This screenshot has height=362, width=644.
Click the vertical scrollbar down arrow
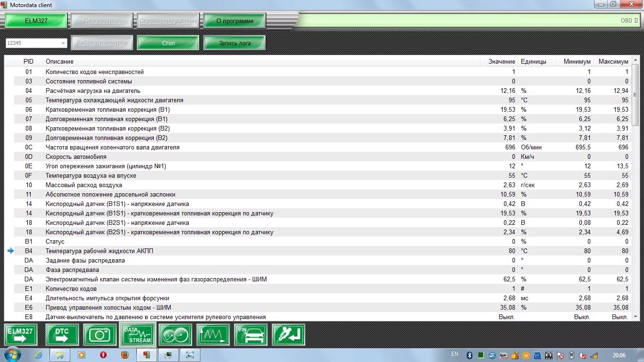636,317
